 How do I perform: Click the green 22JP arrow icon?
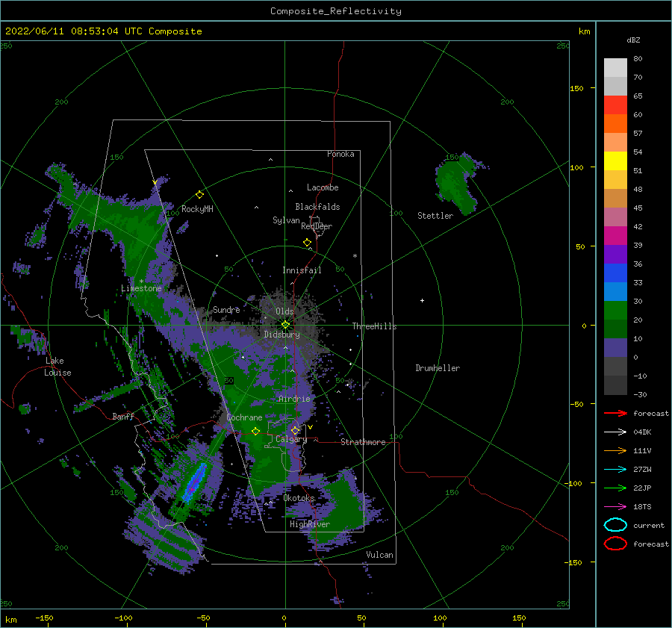tap(615, 488)
